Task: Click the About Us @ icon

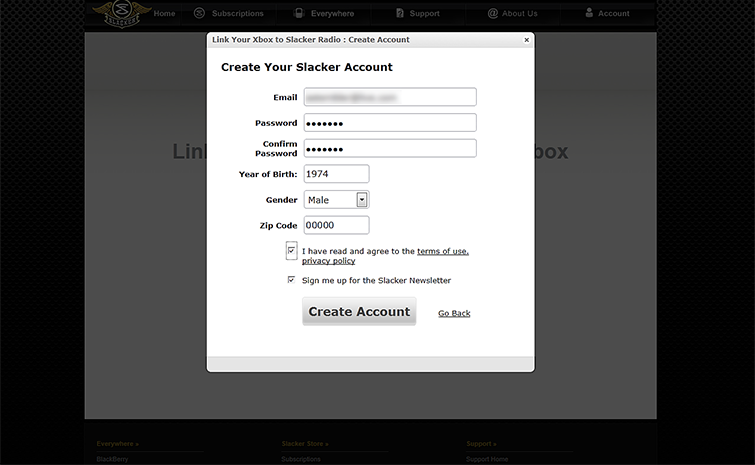Action: (x=493, y=13)
